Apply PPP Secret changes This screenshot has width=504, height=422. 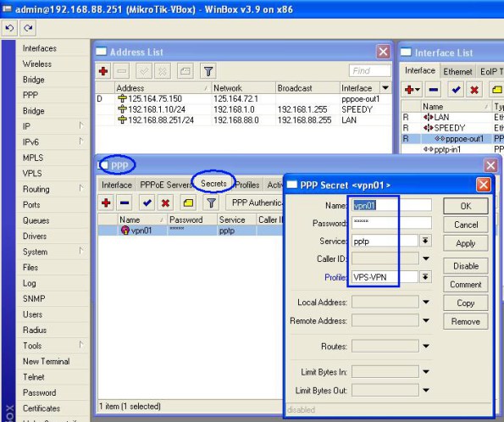465,243
